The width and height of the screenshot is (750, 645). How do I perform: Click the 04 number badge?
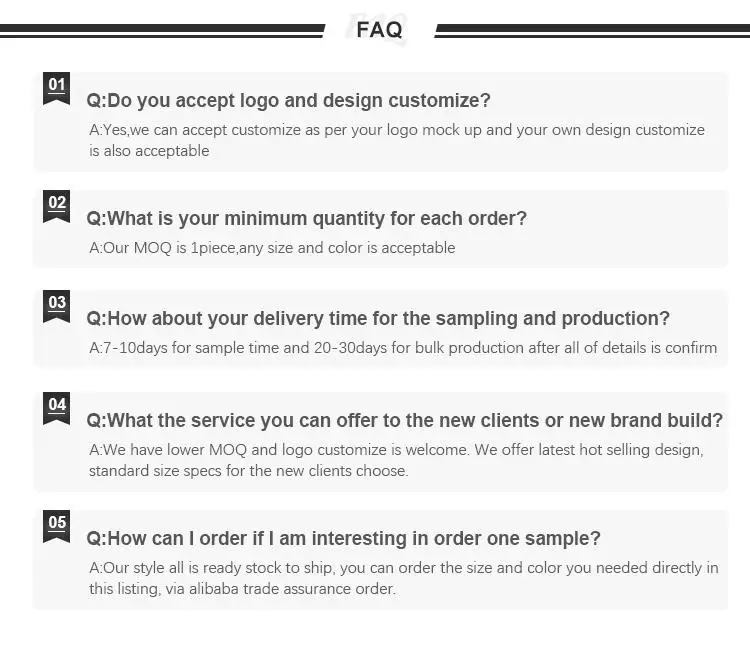pyautogui.click(x=57, y=407)
